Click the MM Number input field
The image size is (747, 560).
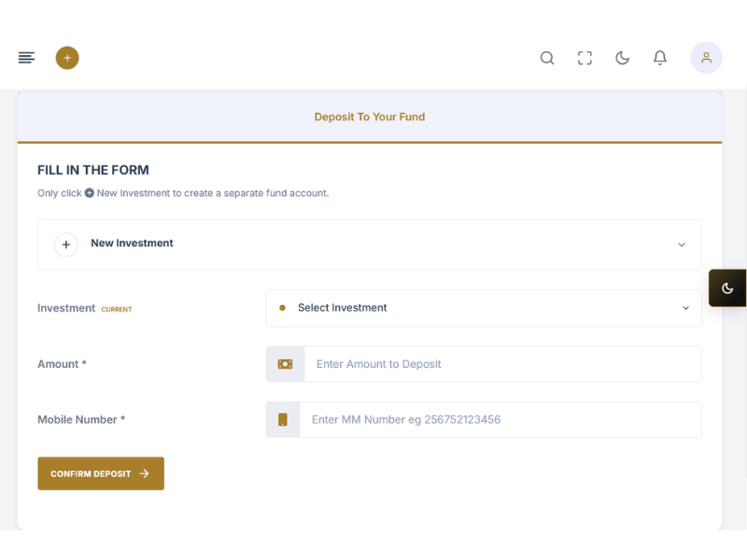coord(500,420)
